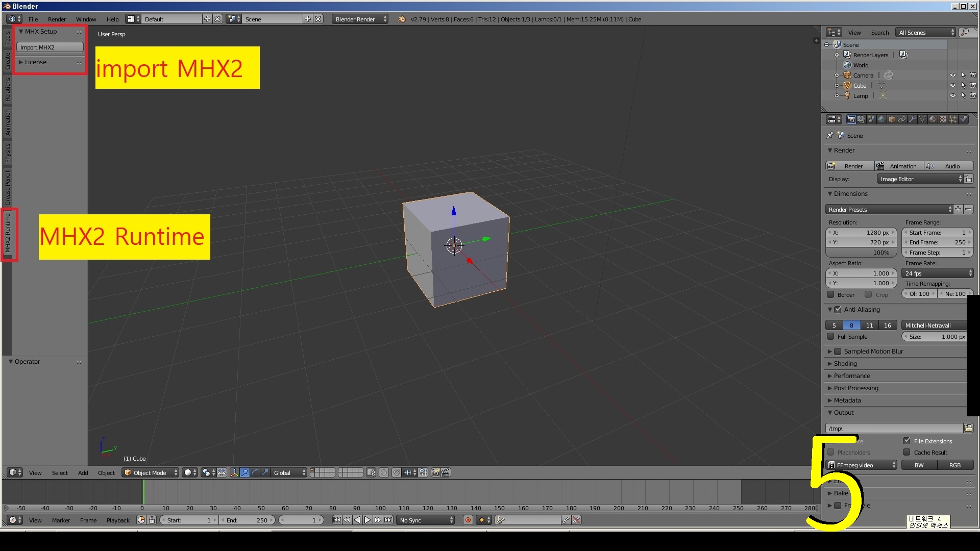Open the Image Editor display dropdown
The image size is (980, 551).
920,179
